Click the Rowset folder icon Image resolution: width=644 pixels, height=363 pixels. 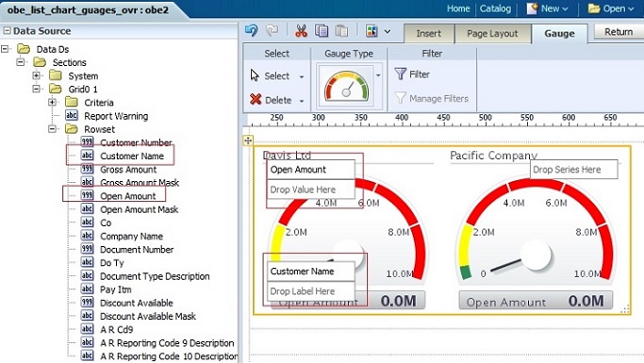pos(72,129)
